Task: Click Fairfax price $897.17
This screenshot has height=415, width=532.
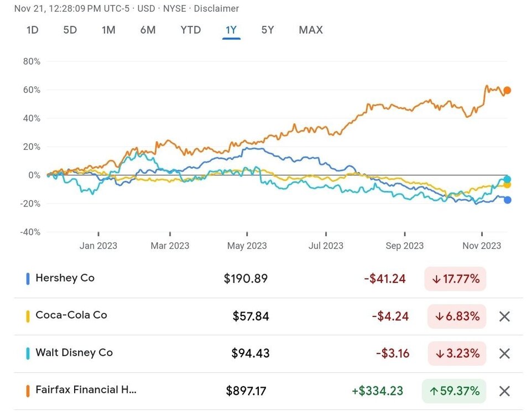Action: click(x=246, y=391)
